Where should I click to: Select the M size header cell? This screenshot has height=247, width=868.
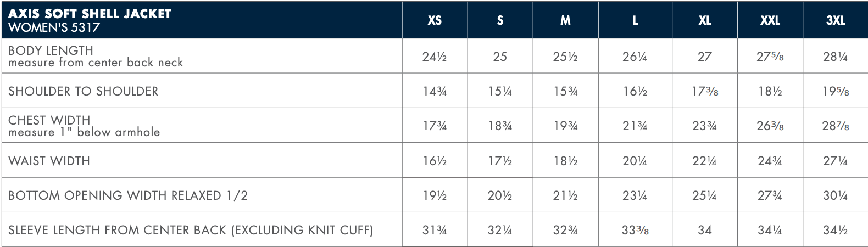tap(565, 20)
